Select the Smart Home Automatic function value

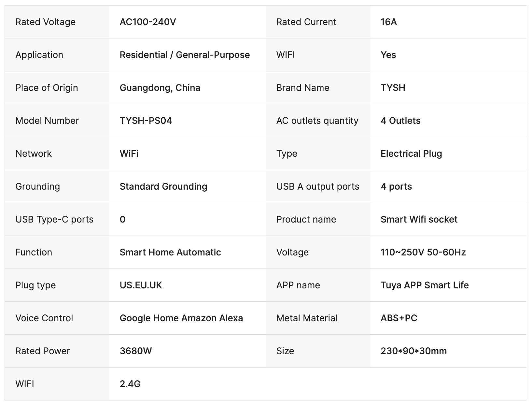[x=170, y=252]
